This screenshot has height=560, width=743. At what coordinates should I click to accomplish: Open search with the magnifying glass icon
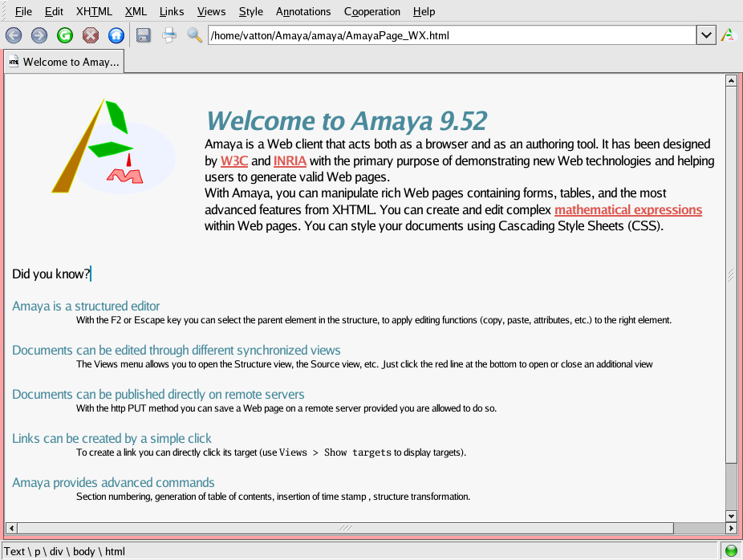(195, 35)
